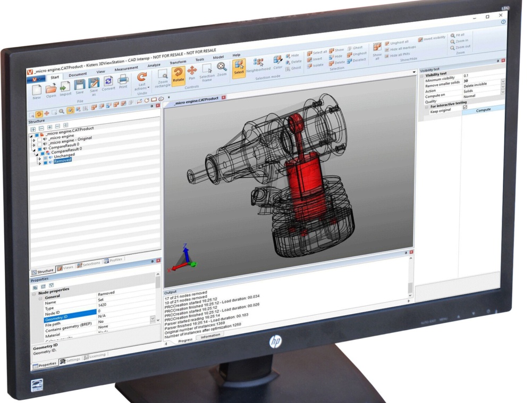Open the Profiles panel tab
The width and height of the screenshot is (532, 403).
113,261
